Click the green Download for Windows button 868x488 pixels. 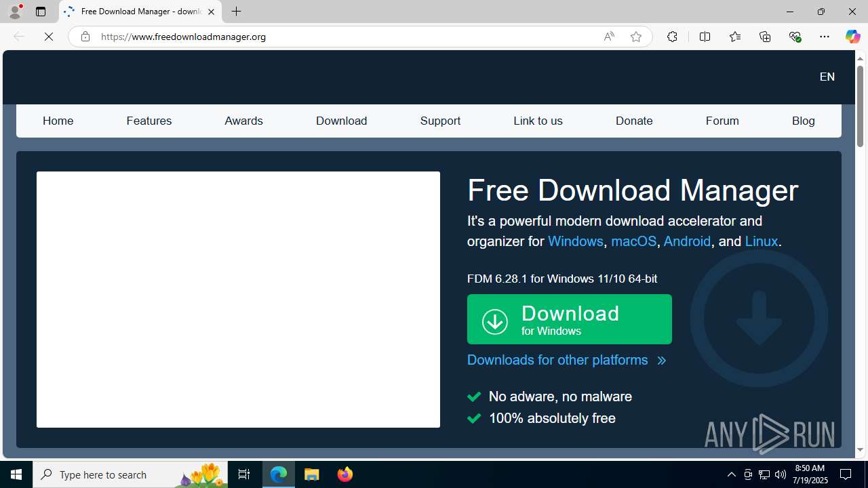click(569, 319)
